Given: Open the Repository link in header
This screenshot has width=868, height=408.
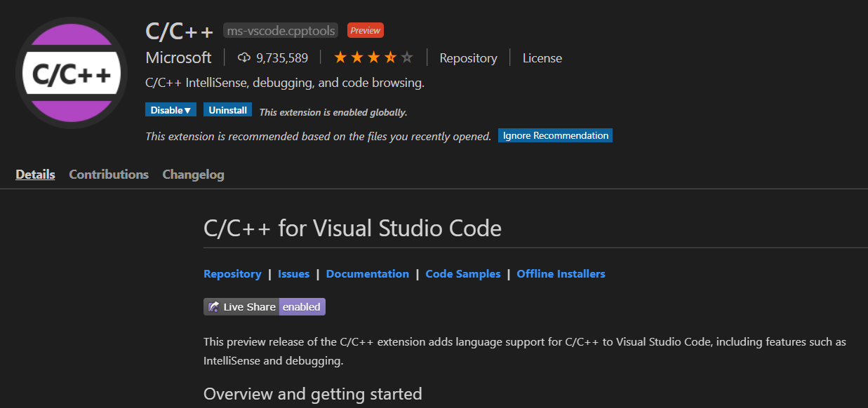Looking at the screenshot, I should (x=468, y=58).
